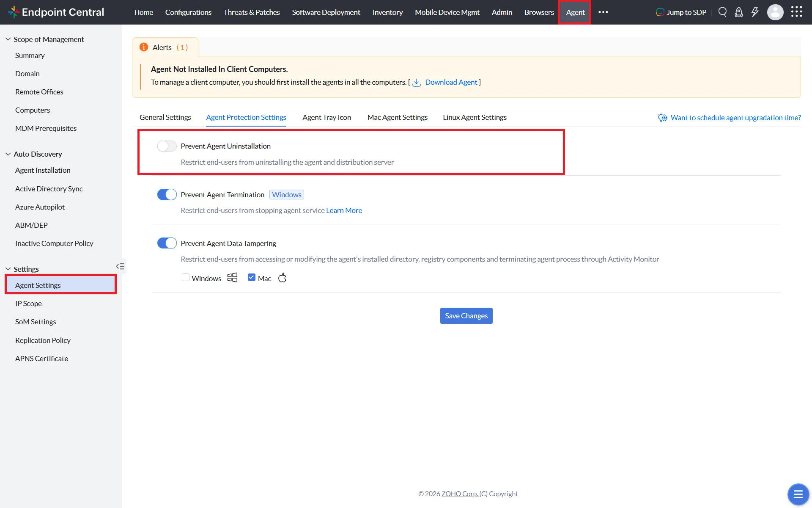Click the Download Agent link
The width and height of the screenshot is (812, 508).
tap(451, 82)
